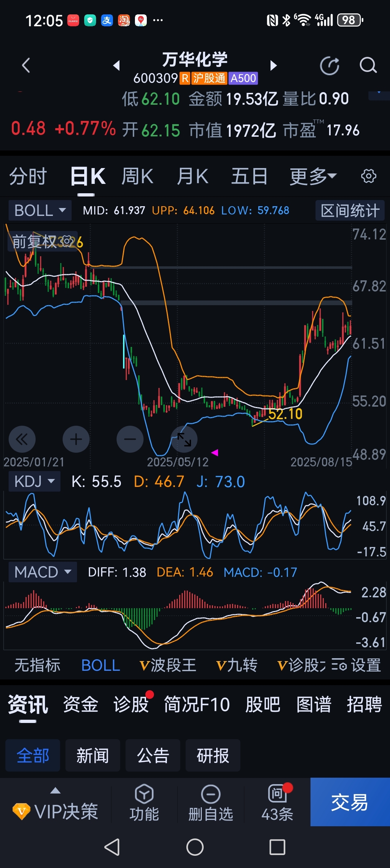The height and width of the screenshot is (868, 390).
Task: Tap the back arrow at top left
Action: [26, 65]
